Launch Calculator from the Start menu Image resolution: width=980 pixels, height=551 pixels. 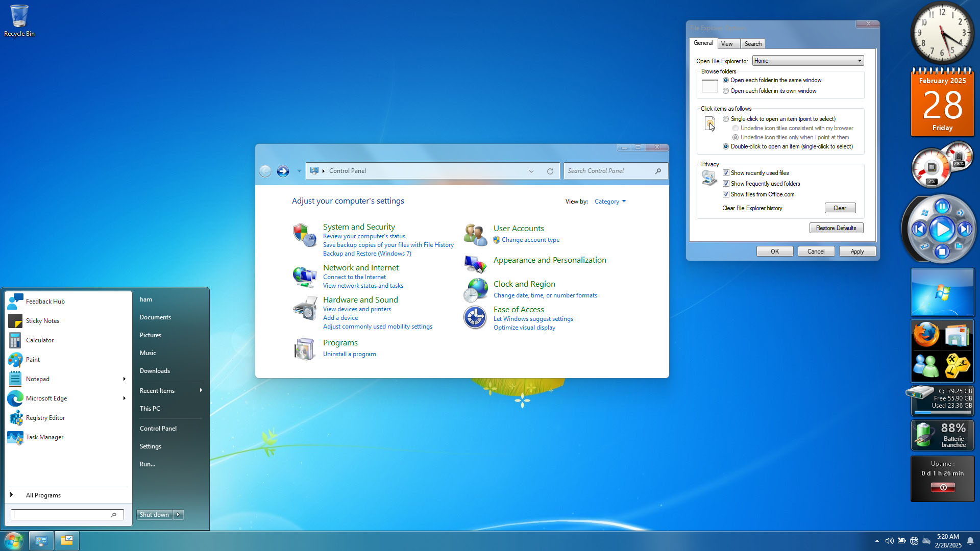[x=39, y=340]
